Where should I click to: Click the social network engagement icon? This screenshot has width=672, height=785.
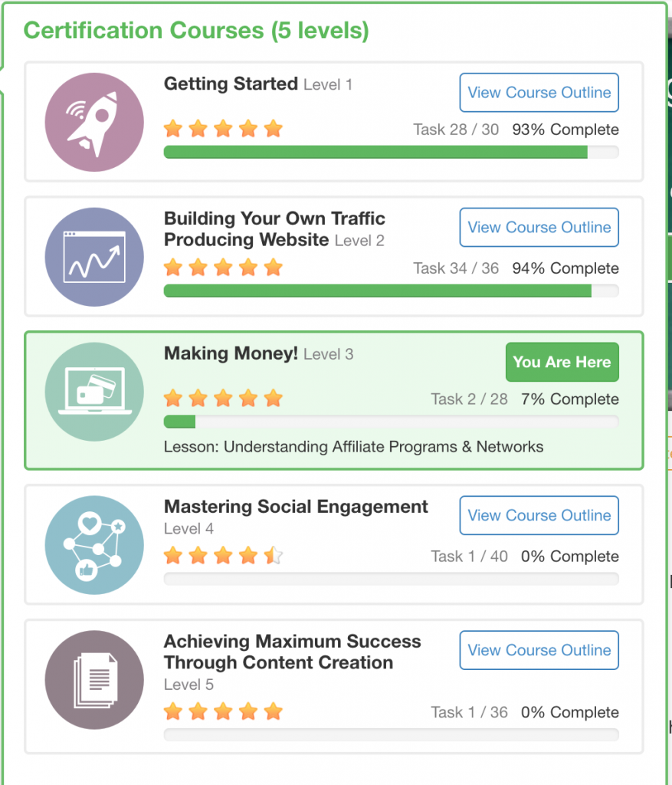[x=94, y=545]
